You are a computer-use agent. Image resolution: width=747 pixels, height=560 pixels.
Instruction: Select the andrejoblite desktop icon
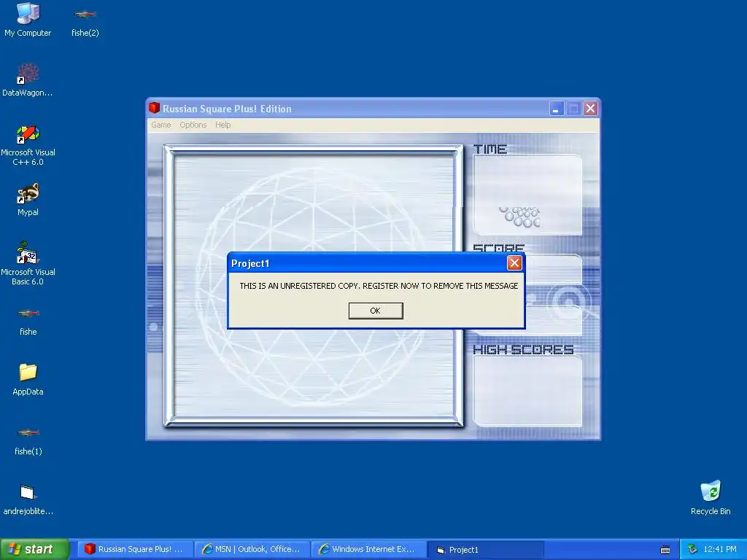[28, 499]
